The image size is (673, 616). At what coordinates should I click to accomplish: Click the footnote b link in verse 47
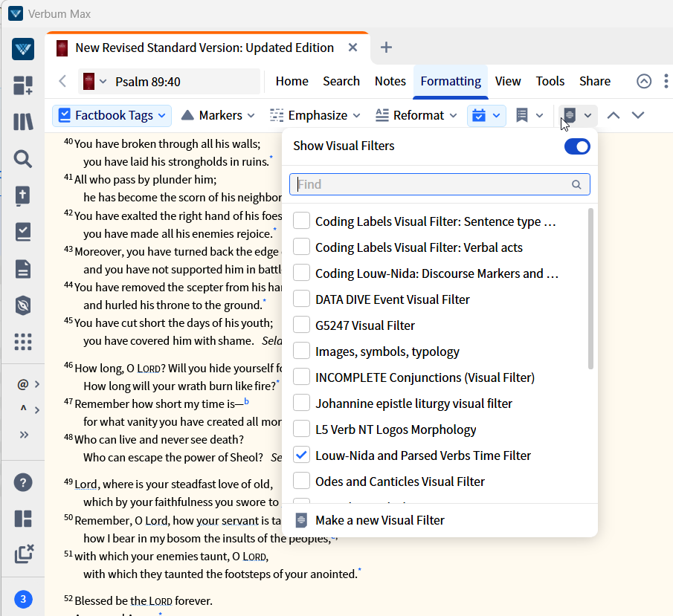pyautogui.click(x=246, y=401)
